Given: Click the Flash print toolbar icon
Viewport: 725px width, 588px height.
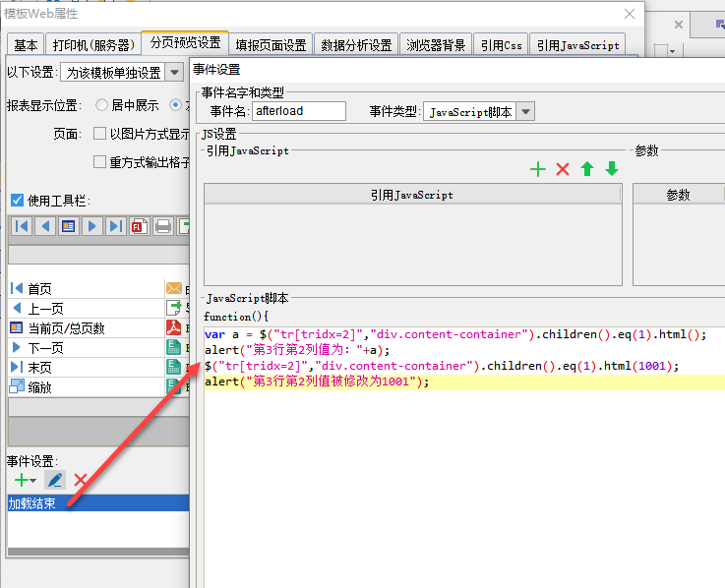Looking at the screenshot, I should coord(139,226).
